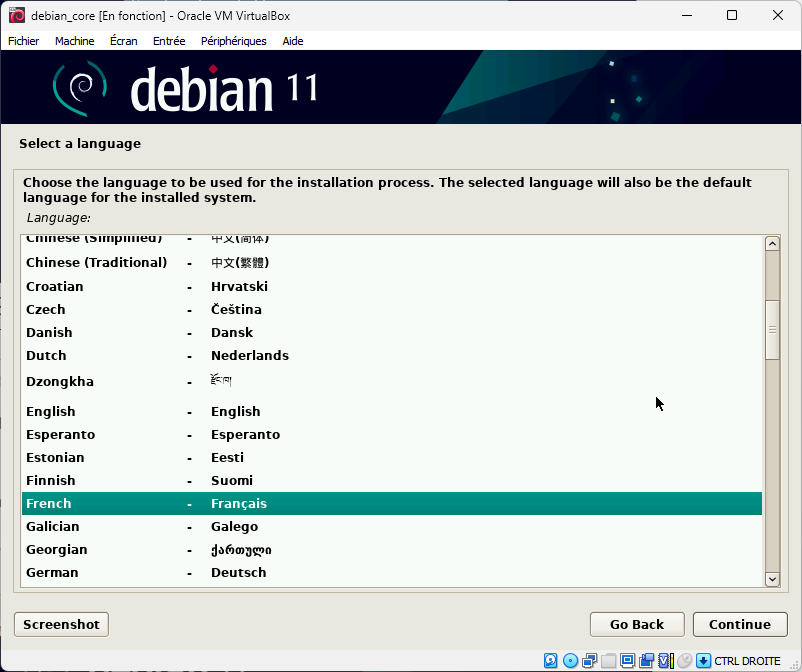The image size is (802, 672).
Task: Click the display settings status icon
Action: click(x=627, y=660)
